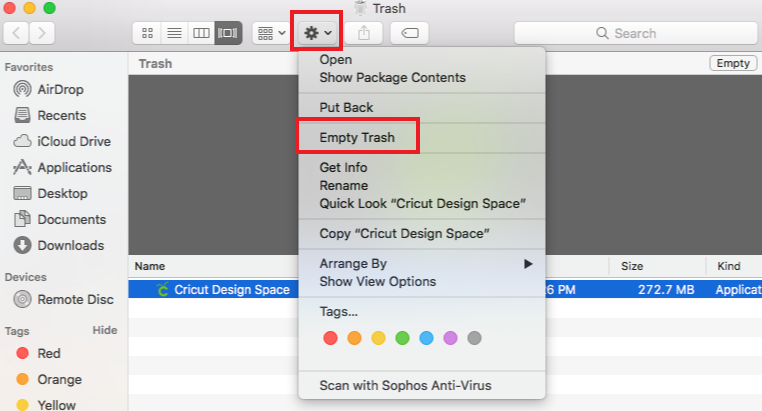The image size is (762, 411).
Task: Switch to column view in toolbar
Action: [201, 33]
